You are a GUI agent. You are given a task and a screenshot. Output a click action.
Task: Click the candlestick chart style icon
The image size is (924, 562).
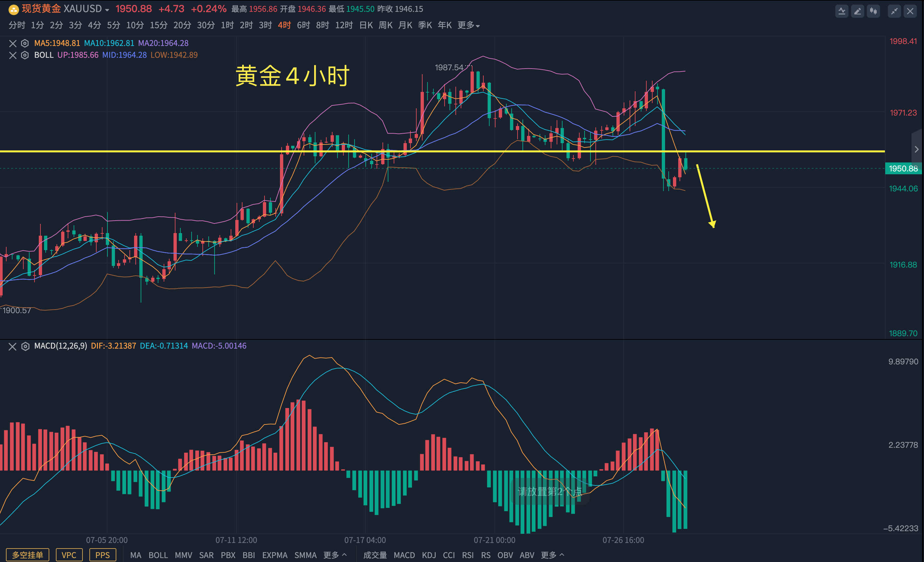coord(873,11)
